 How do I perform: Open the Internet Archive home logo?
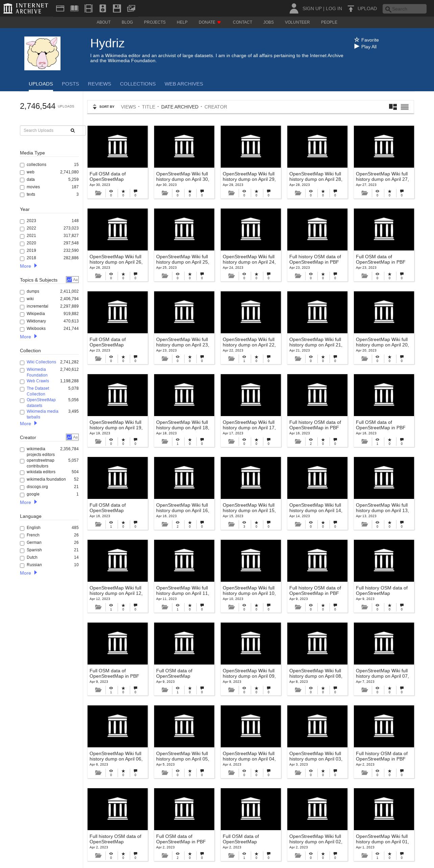pyautogui.click(x=26, y=8)
